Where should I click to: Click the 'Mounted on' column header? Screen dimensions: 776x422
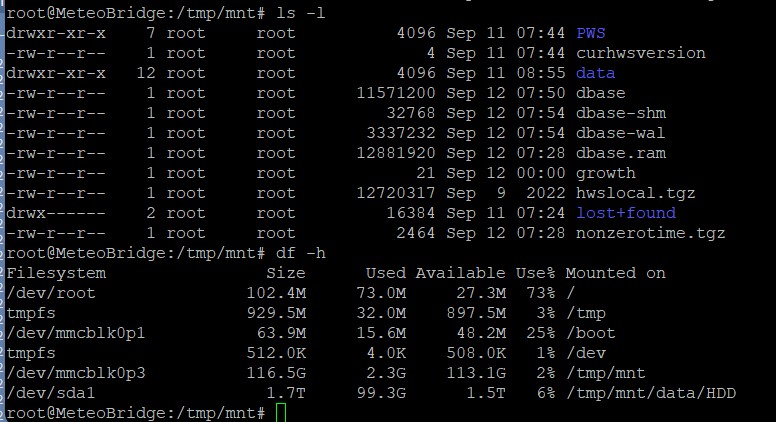pos(615,273)
